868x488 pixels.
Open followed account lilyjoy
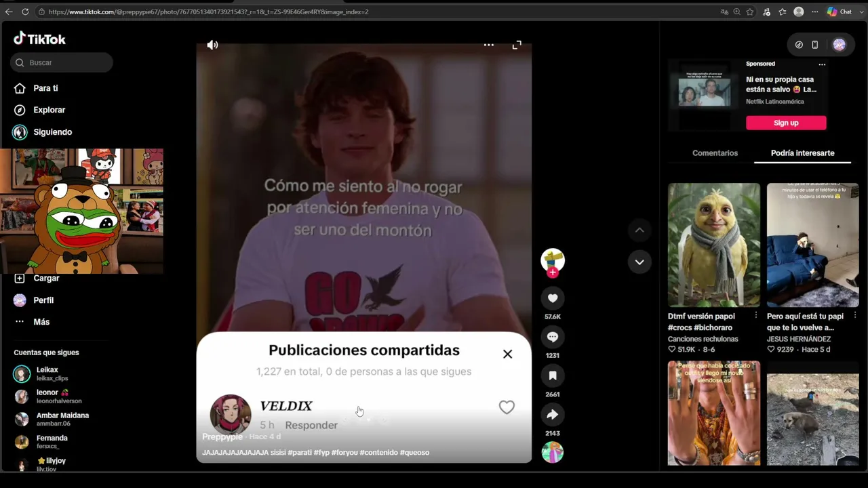coord(41,464)
